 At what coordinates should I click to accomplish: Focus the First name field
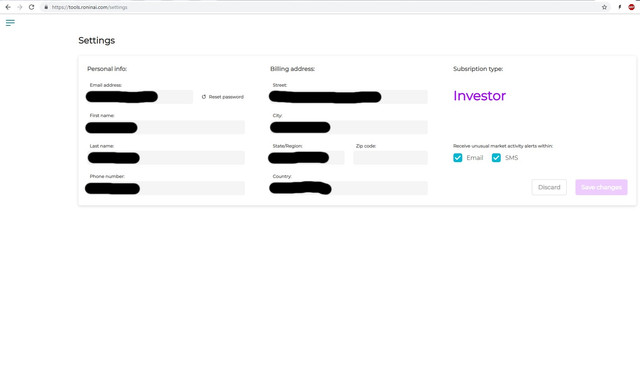tap(165, 127)
